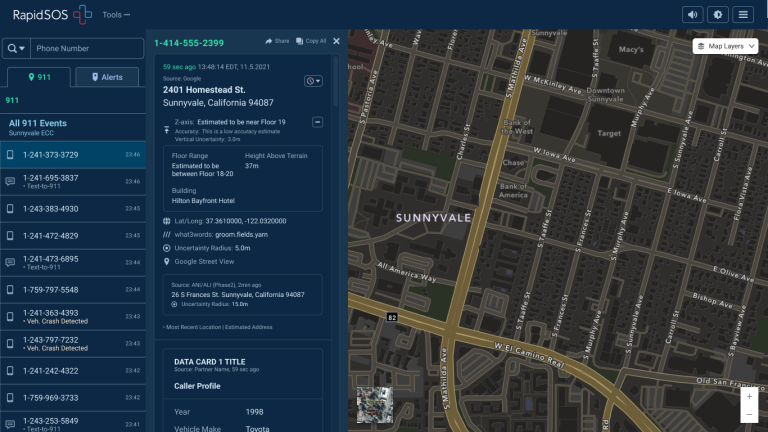Image resolution: width=768 pixels, height=432 pixels.
Task: Click phone icon for 1-241-363-4393
Action: [x=10, y=316]
